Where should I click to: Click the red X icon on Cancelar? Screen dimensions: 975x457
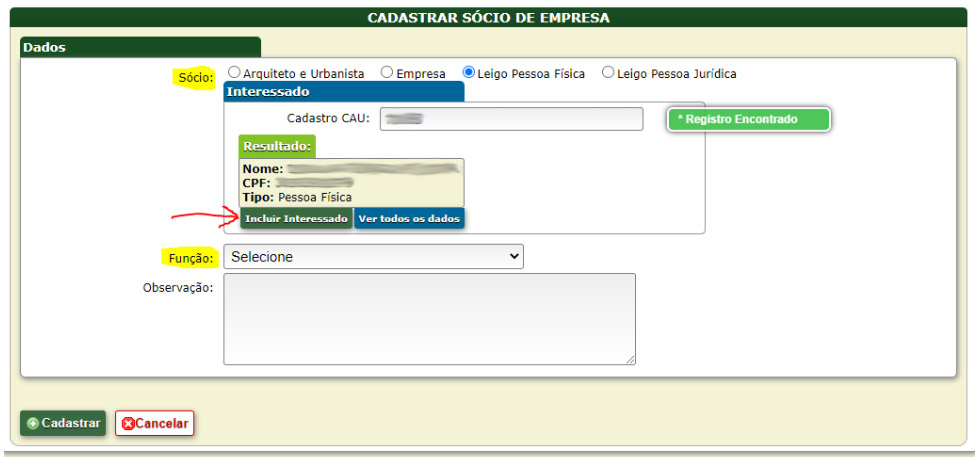pyautogui.click(x=128, y=423)
